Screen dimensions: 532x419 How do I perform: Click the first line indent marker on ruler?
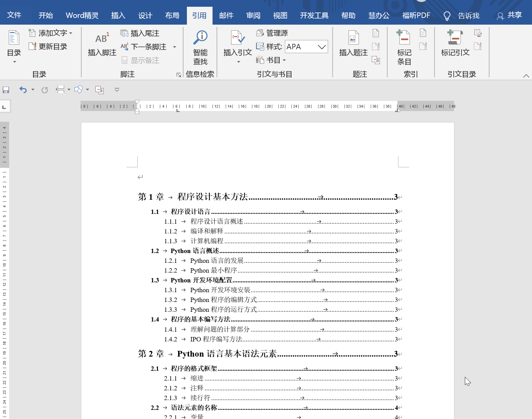point(137,102)
